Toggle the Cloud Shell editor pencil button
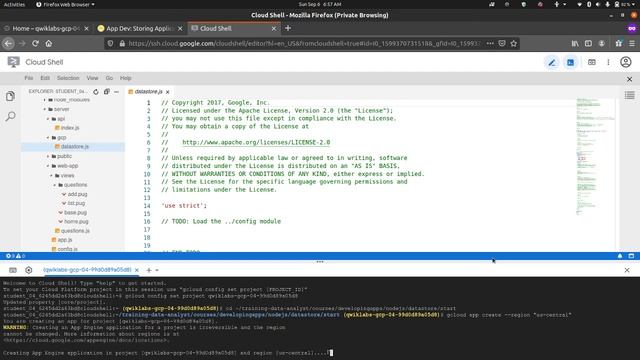640x360 pixels. click(x=552, y=62)
